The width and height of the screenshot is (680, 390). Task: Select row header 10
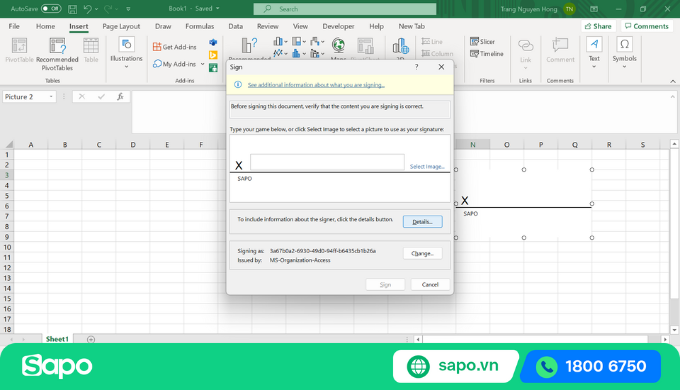click(7, 247)
